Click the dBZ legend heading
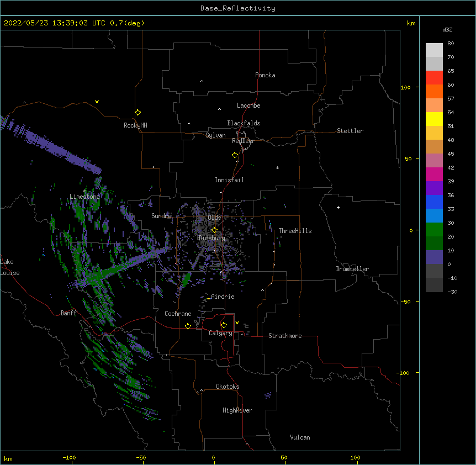476x465 pixels. click(447, 30)
